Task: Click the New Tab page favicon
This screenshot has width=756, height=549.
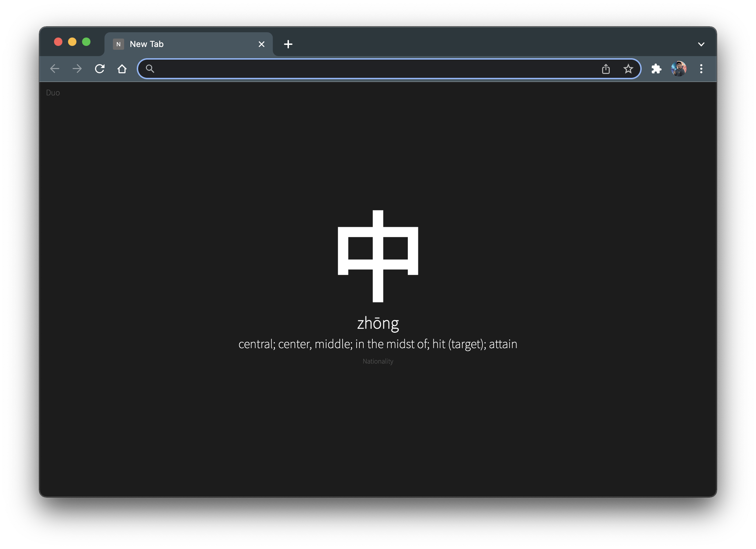Action: point(118,44)
